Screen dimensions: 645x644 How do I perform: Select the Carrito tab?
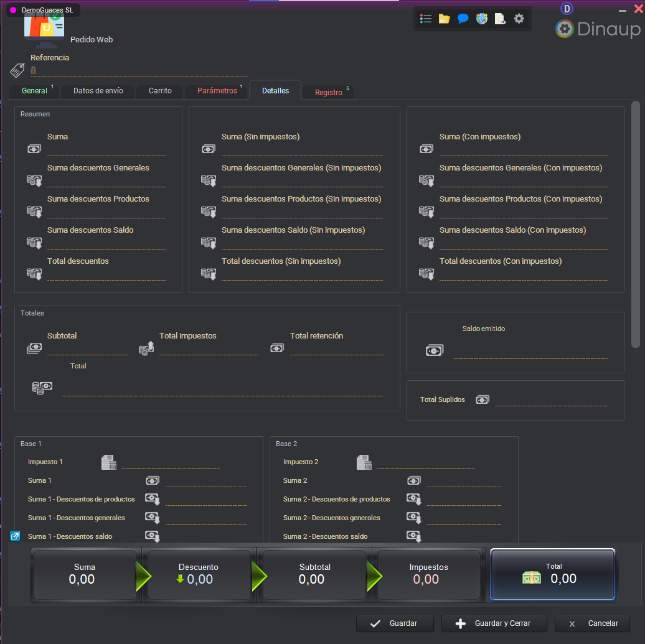pyautogui.click(x=160, y=91)
